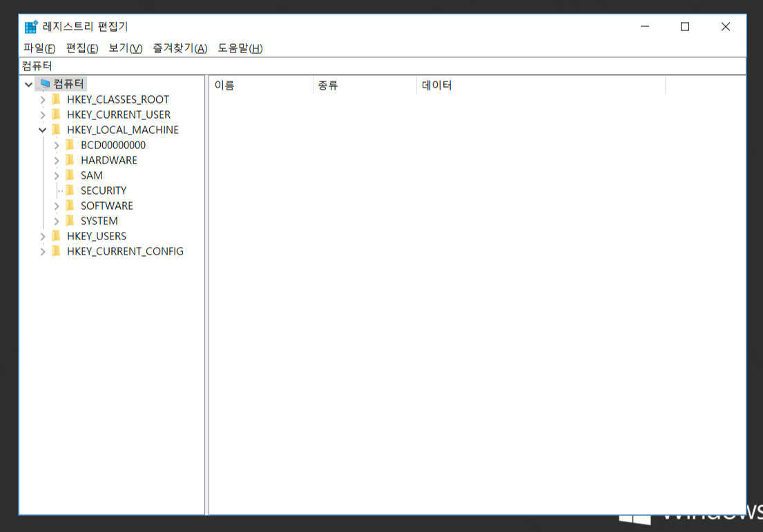763x532 pixels.
Task: Expand the SAM subkey
Action: pos(57,175)
